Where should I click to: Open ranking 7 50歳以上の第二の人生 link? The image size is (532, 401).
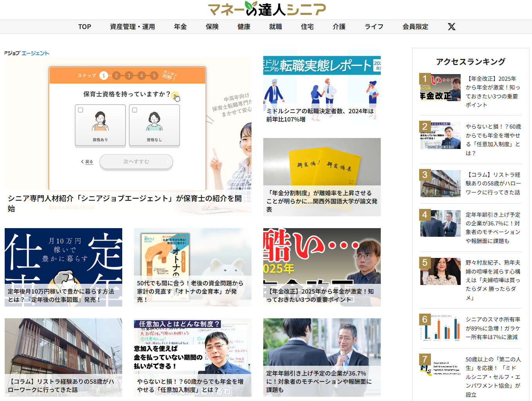coord(493,377)
